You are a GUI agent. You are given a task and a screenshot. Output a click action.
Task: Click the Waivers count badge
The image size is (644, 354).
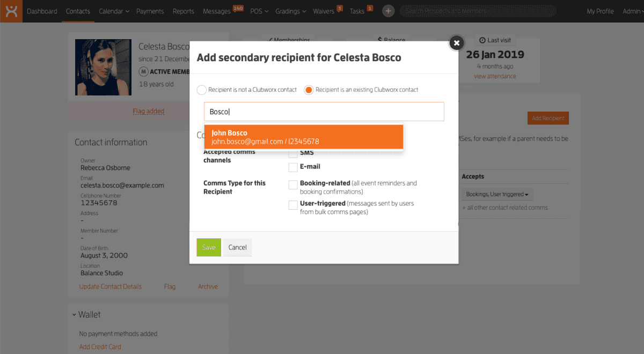point(339,8)
